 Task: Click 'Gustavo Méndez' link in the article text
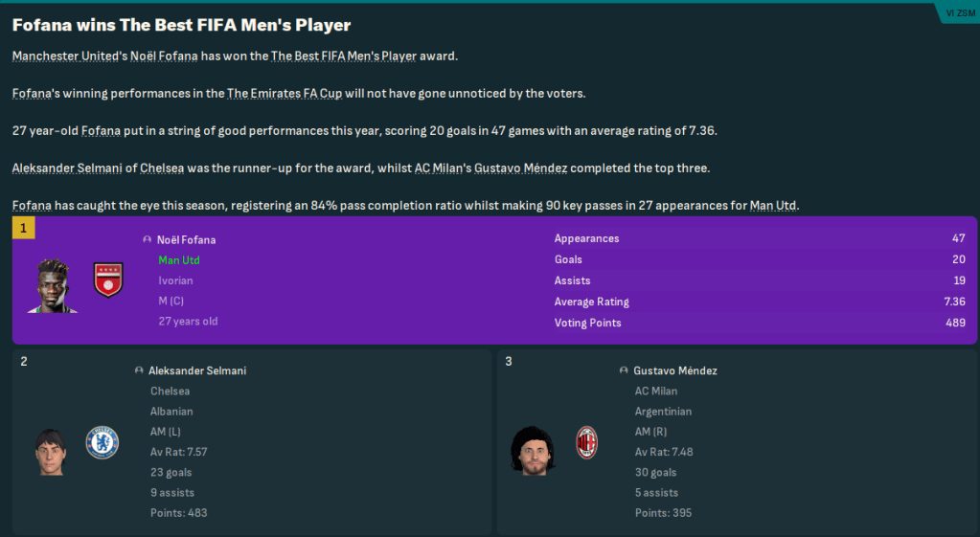point(523,168)
